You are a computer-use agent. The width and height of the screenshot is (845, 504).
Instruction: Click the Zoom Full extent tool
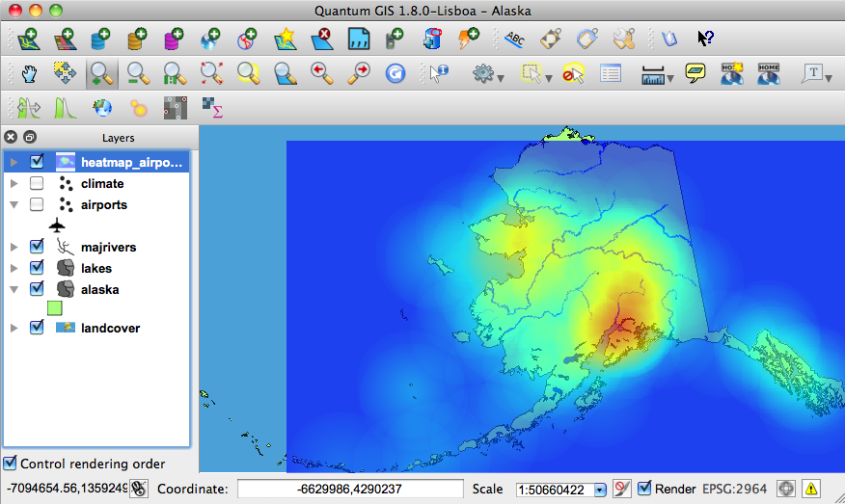point(211,73)
